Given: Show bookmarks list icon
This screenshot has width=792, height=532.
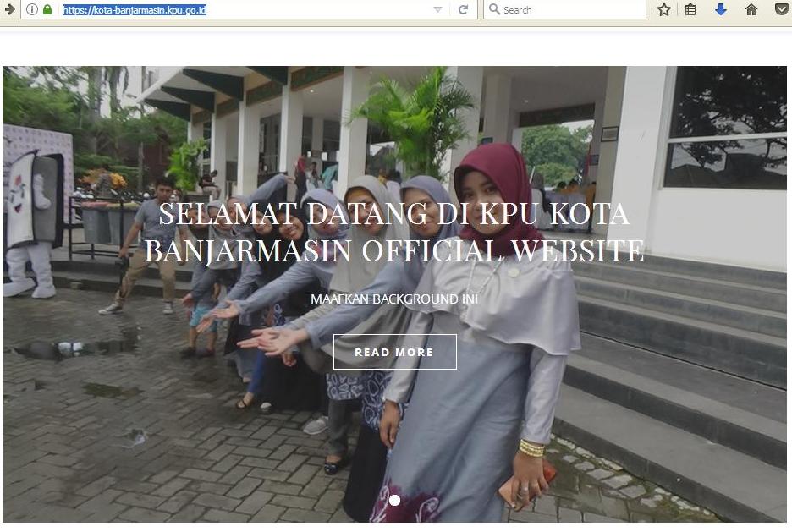Looking at the screenshot, I should pyautogui.click(x=690, y=9).
